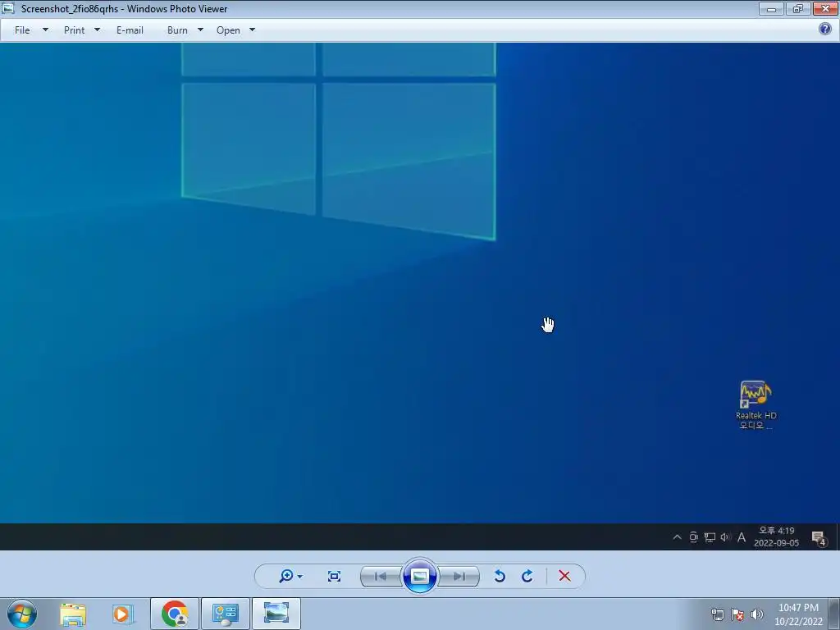Click the network icon in the picture

(710, 537)
